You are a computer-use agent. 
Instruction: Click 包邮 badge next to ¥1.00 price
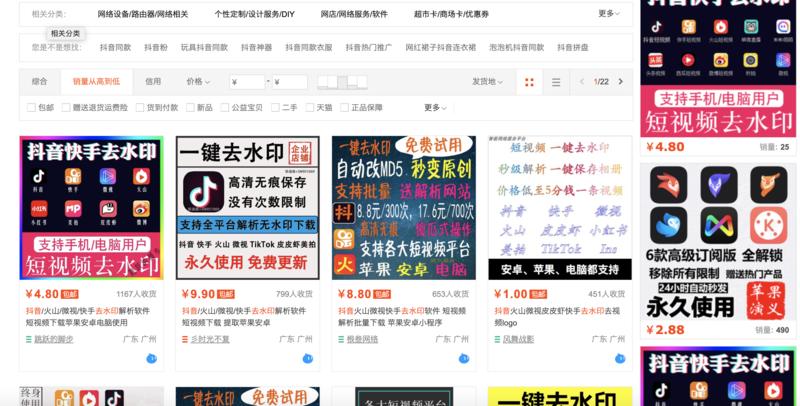(538, 294)
